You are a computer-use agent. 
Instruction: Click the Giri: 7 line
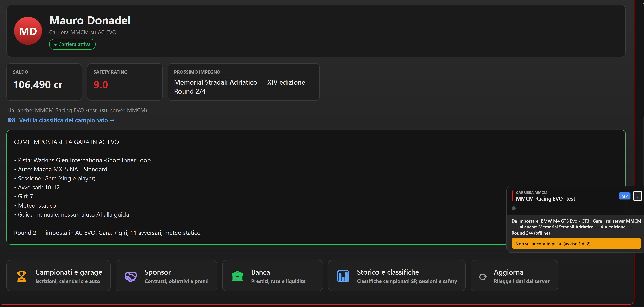point(24,196)
